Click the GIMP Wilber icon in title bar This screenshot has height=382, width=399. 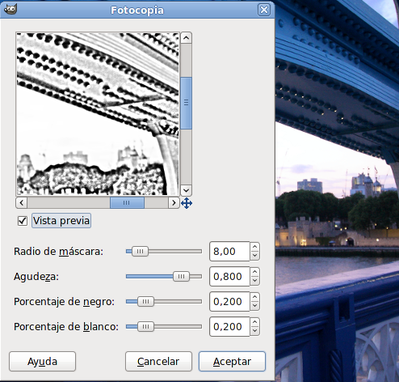click(10, 10)
